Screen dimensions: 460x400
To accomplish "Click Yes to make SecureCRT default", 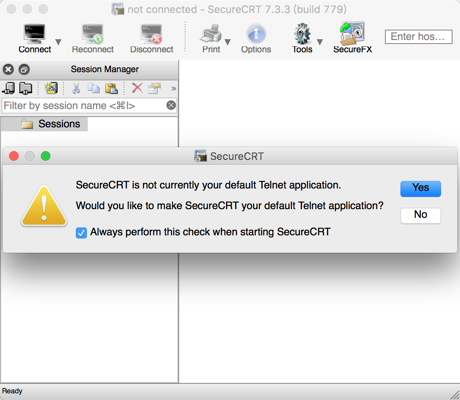I will click(420, 189).
